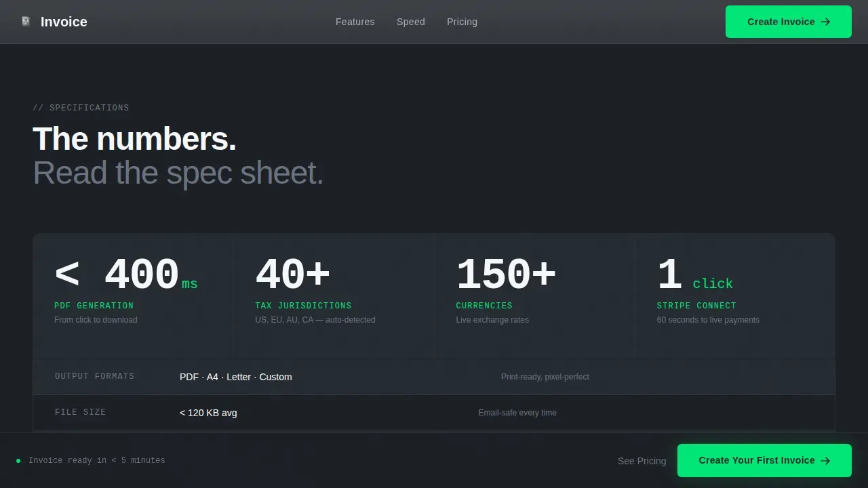Click the See Pricing link
Screen dimensions: 868x488
(642, 461)
